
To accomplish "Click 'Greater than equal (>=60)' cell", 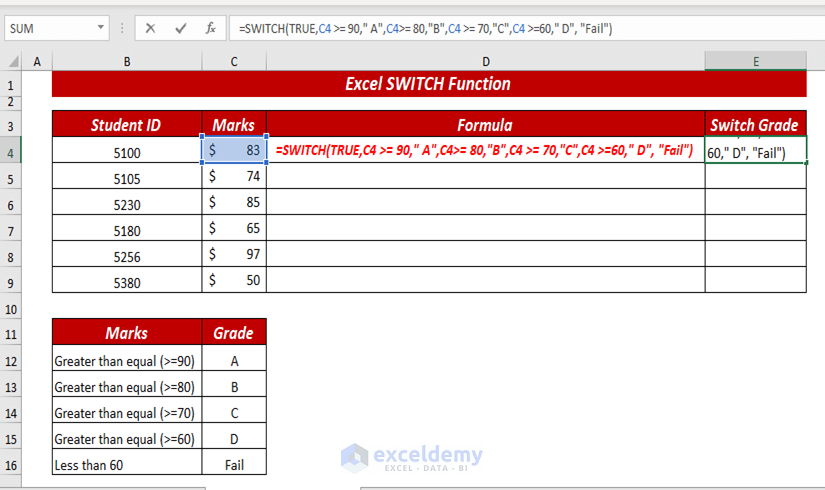I will tap(127, 438).
